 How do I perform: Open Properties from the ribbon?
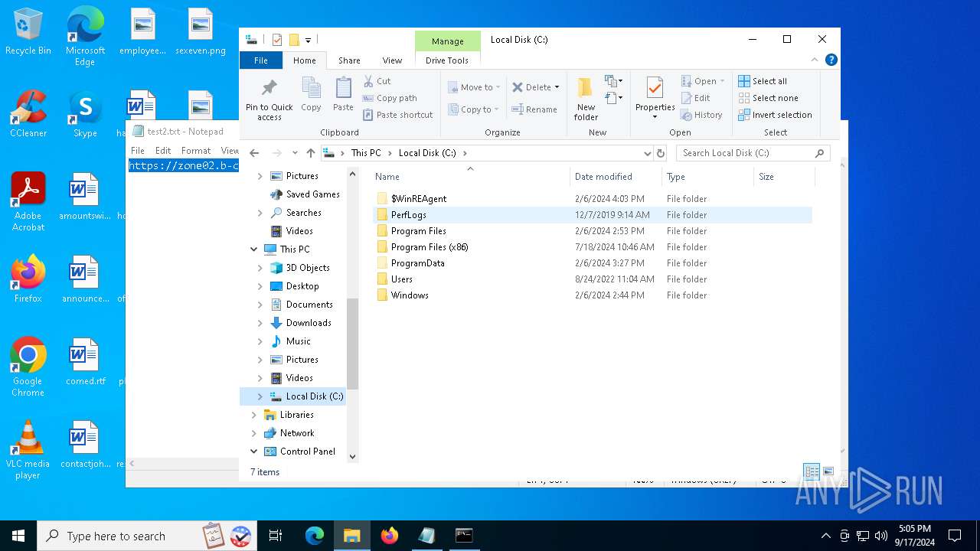click(x=655, y=98)
